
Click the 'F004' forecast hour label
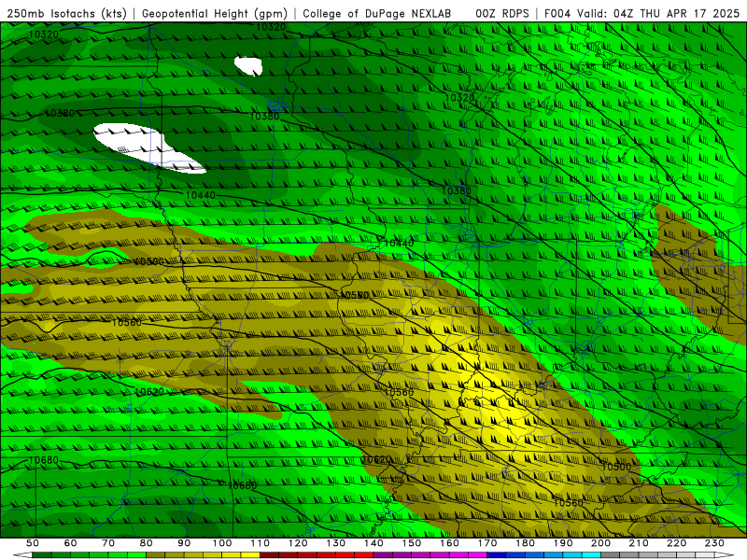(x=557, y=14)
